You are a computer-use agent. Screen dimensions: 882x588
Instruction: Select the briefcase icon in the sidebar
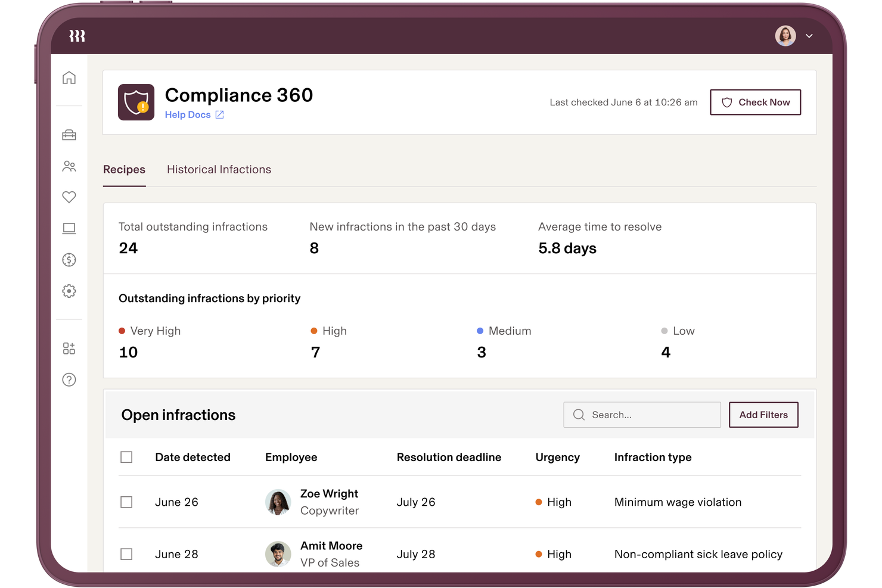point(69,135)
